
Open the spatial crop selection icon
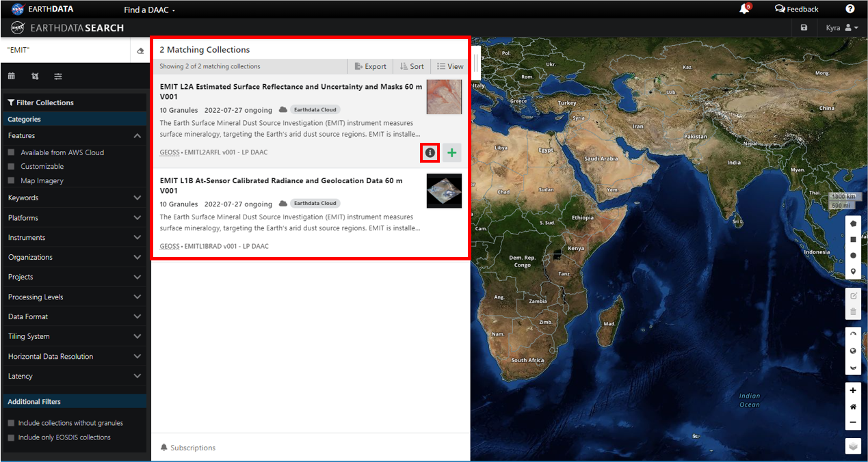pos(35,76)
